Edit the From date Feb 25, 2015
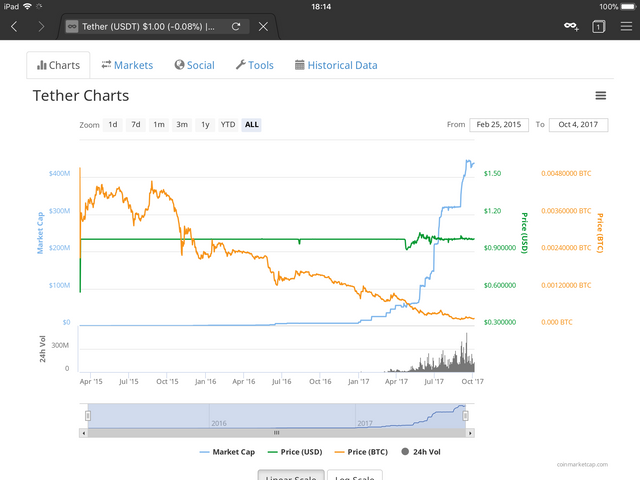640x480 pixels. pos(499,124)
